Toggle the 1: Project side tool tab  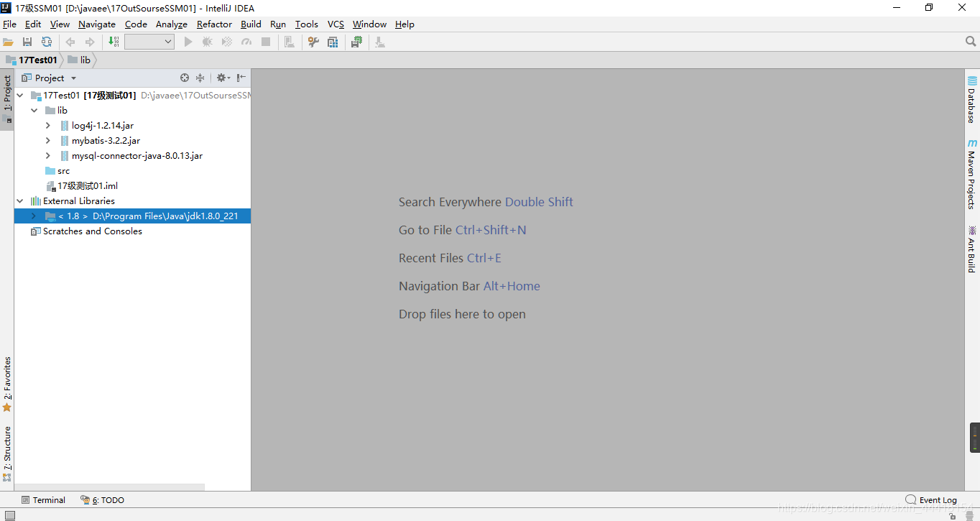pyautogui.click(x=7, y=100)
